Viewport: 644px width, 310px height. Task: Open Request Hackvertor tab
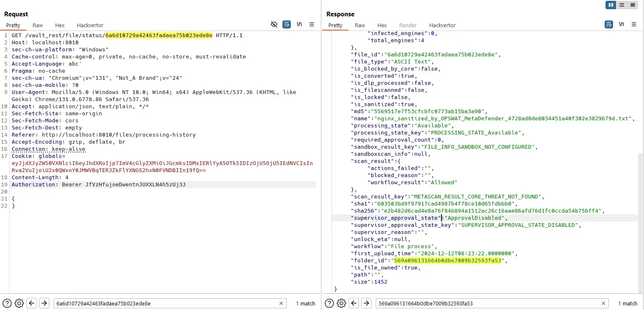coord(90,25)
